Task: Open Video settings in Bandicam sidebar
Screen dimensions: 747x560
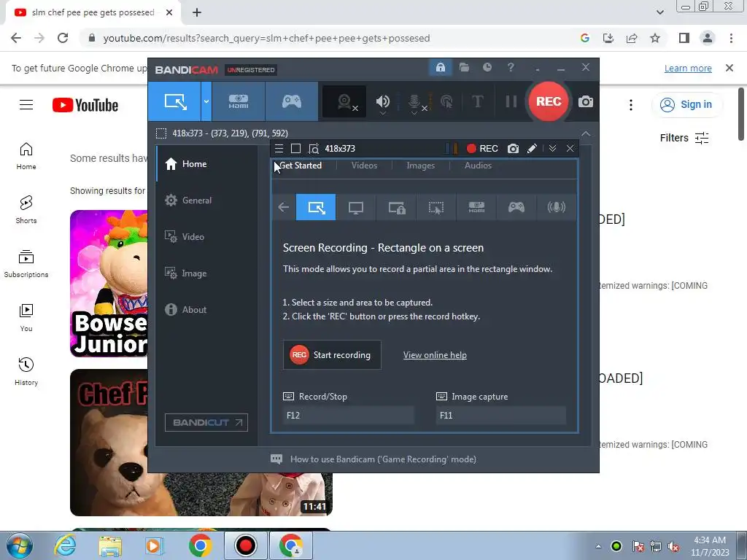Action: click(x=206, y=237)
